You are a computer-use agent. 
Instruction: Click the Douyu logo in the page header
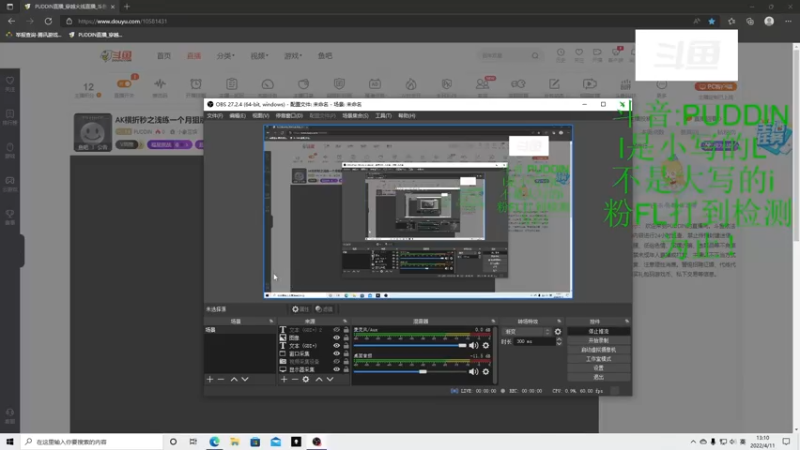116,56
